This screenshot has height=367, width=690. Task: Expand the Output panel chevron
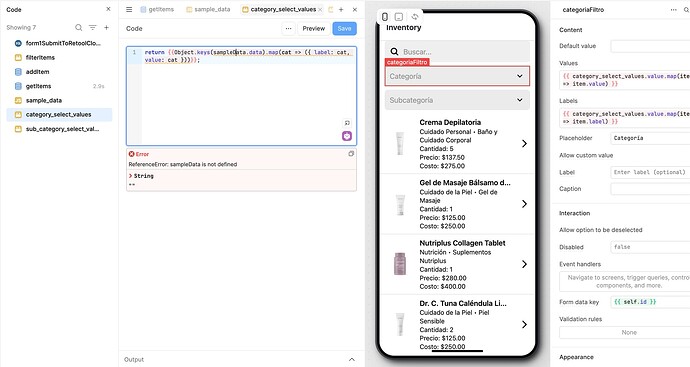point(352,360)
